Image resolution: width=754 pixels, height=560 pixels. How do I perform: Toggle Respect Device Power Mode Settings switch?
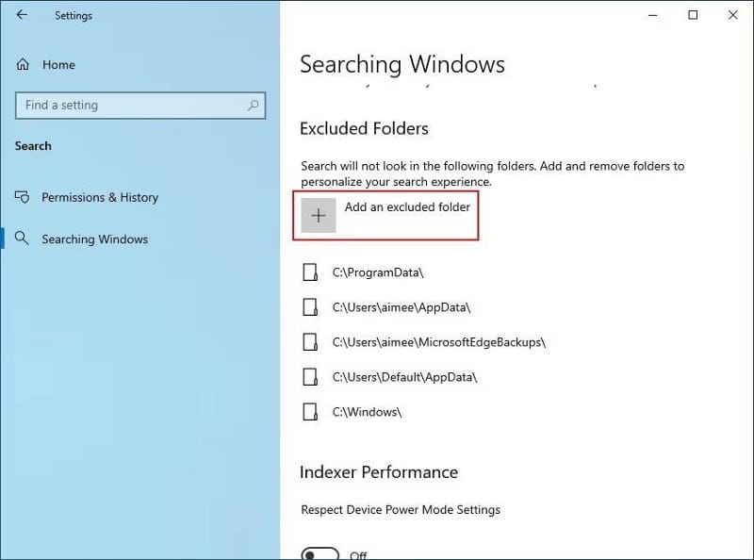tap(320, 554)
